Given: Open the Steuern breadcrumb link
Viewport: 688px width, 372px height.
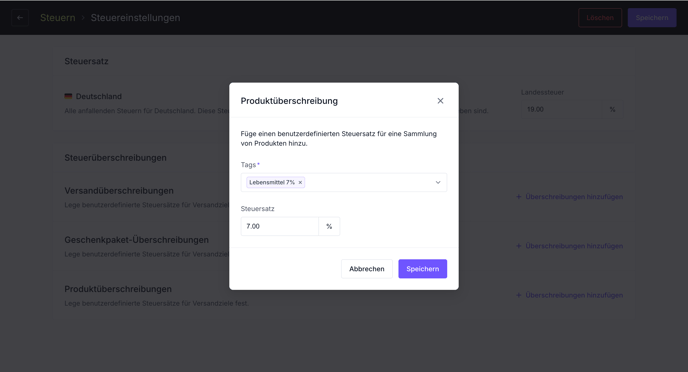Looking at the screenshot, I should point(57,18).
